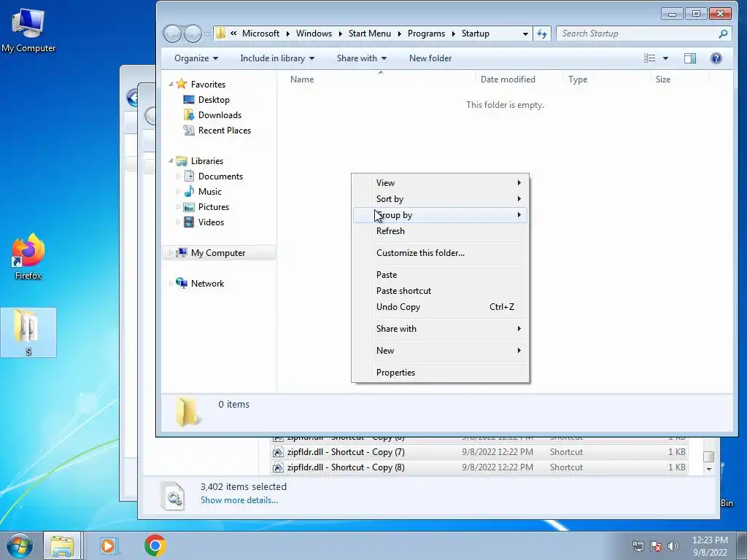747x560 pixels.
Task: Open Windows Media Player taskbar icon
Action: click(109, 545)
